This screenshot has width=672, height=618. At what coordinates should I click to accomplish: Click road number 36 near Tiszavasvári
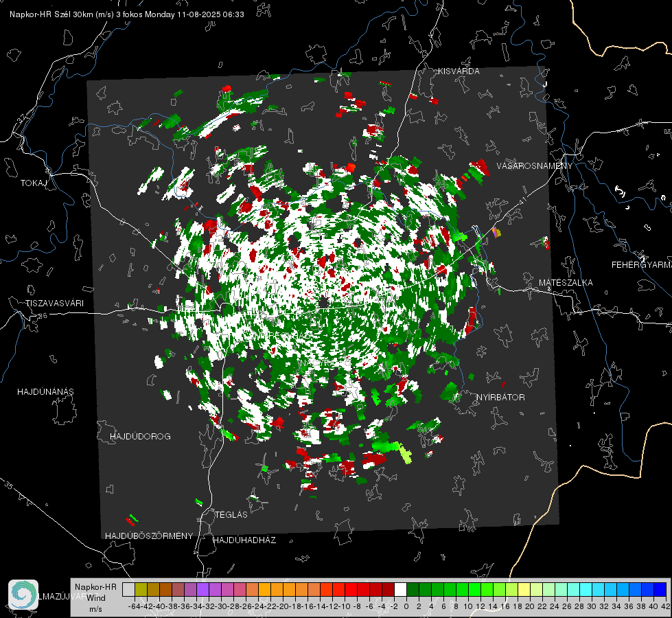click(43, 315)
